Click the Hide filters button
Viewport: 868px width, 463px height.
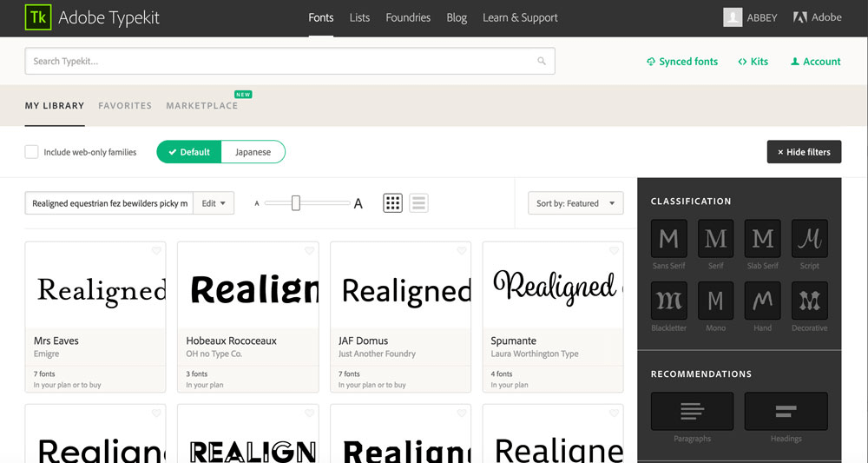pos(804,152)
